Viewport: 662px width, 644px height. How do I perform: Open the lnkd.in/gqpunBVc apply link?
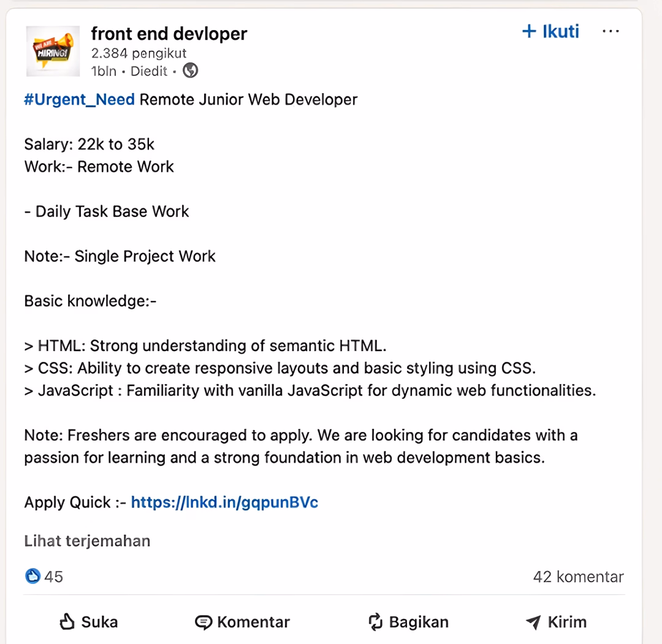point(224,502)
